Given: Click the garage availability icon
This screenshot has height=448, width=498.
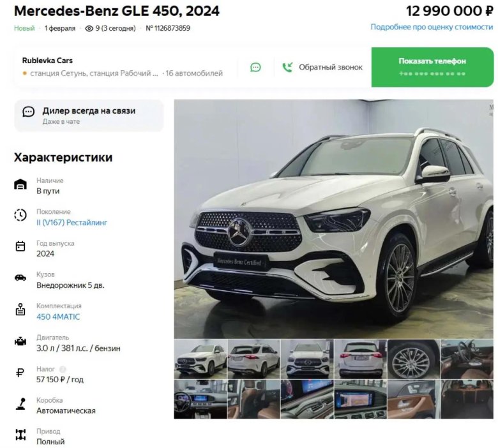Looking at the screenshot, I should (x=20, y=184).
